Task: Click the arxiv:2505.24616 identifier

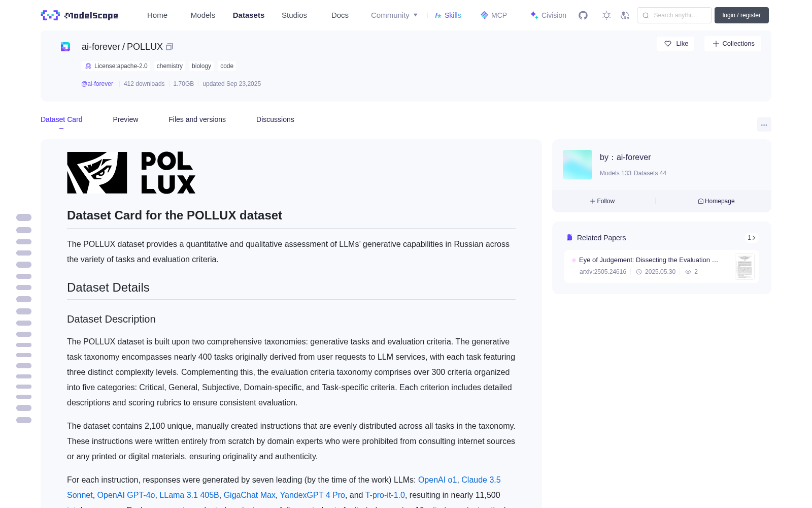Action: pos(603,272)
